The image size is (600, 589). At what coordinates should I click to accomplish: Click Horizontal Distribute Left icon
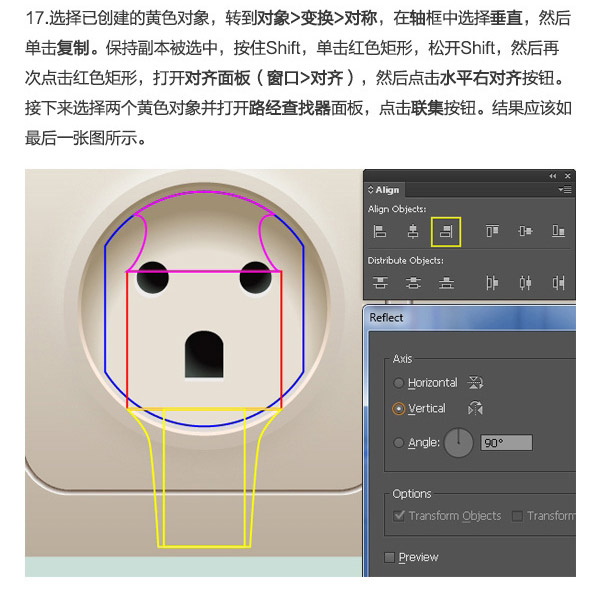point(492,283)
